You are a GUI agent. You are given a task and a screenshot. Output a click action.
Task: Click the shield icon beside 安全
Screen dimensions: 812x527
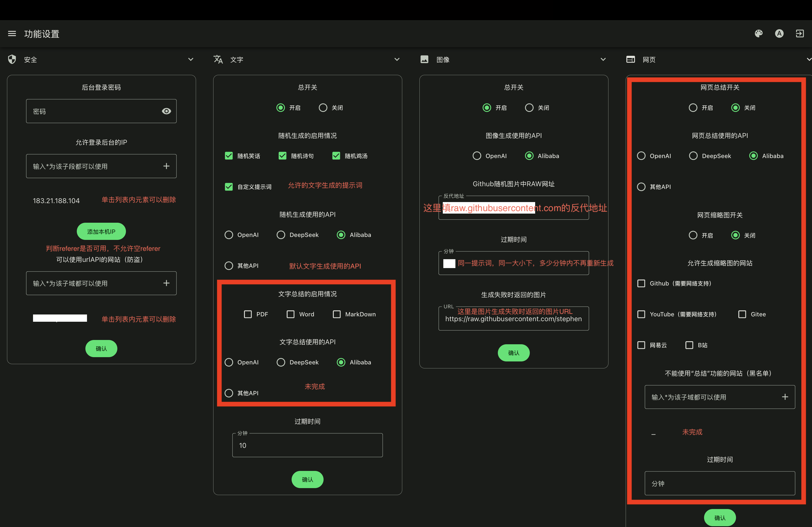pos(12,59)
